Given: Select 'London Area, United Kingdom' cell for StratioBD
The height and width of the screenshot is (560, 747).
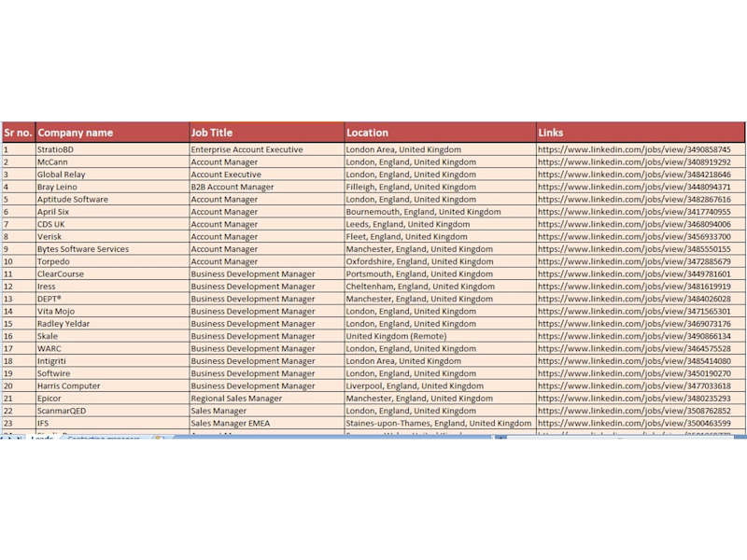Looking at the screenshot, I should pyautogui.click(x=440, y=149).
